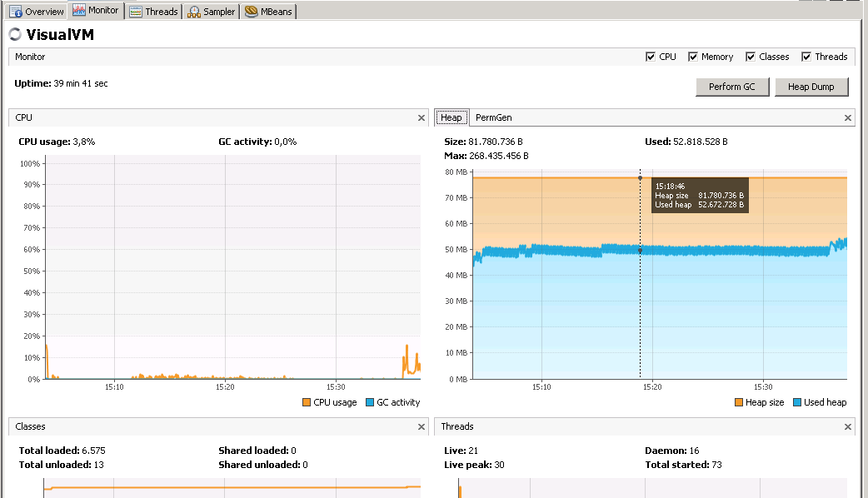Click the 80 MB label on the heap axis
The image size is (868, 498).
point(456,172)
